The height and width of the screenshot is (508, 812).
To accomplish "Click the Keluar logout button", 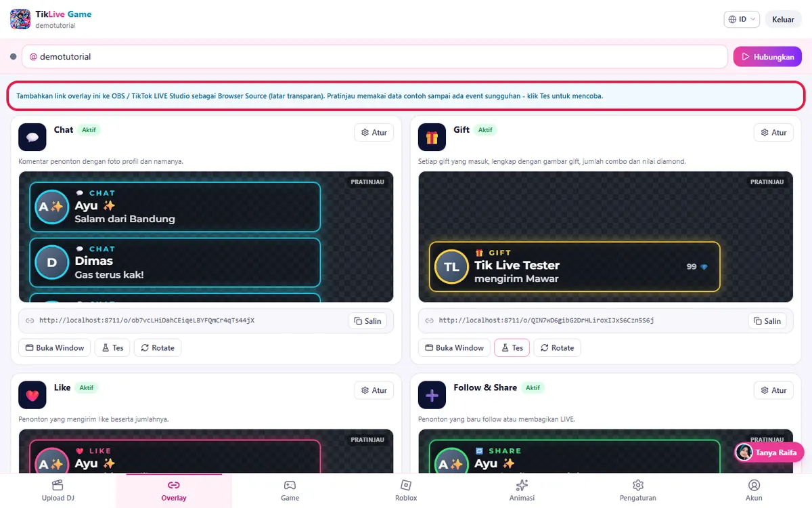I will (x=783, y=19).
